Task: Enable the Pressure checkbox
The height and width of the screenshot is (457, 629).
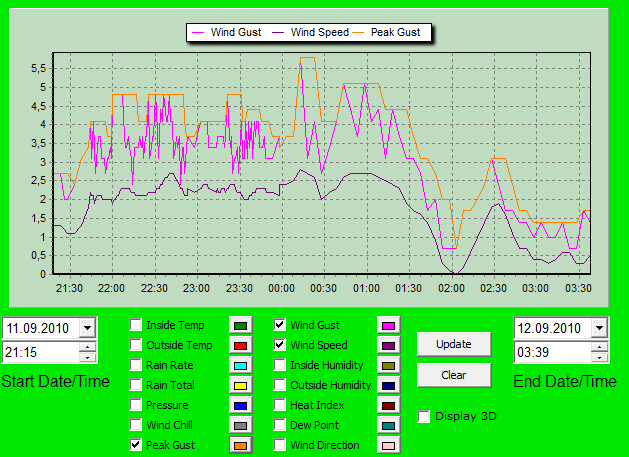Action: point(136,405)
